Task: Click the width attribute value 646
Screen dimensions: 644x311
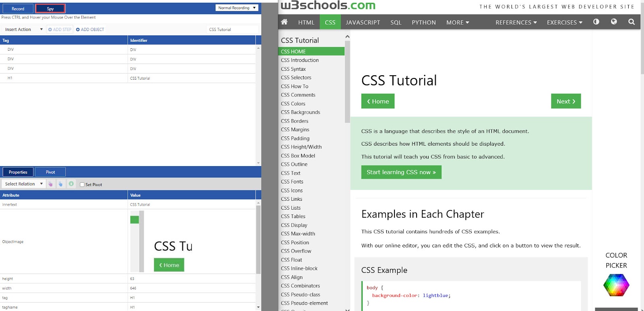Action: [x=133, y=288]
